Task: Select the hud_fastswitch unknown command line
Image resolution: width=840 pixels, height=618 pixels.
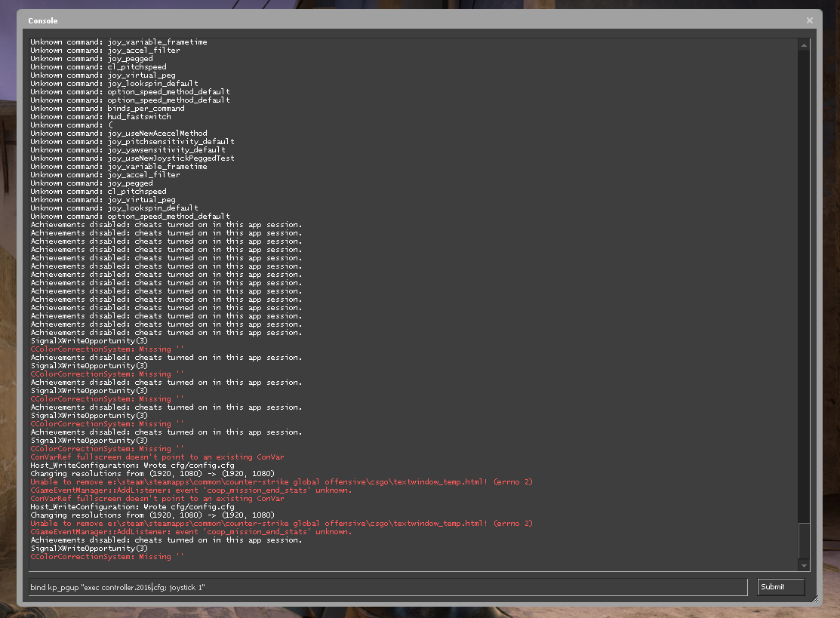Action: 100,117
